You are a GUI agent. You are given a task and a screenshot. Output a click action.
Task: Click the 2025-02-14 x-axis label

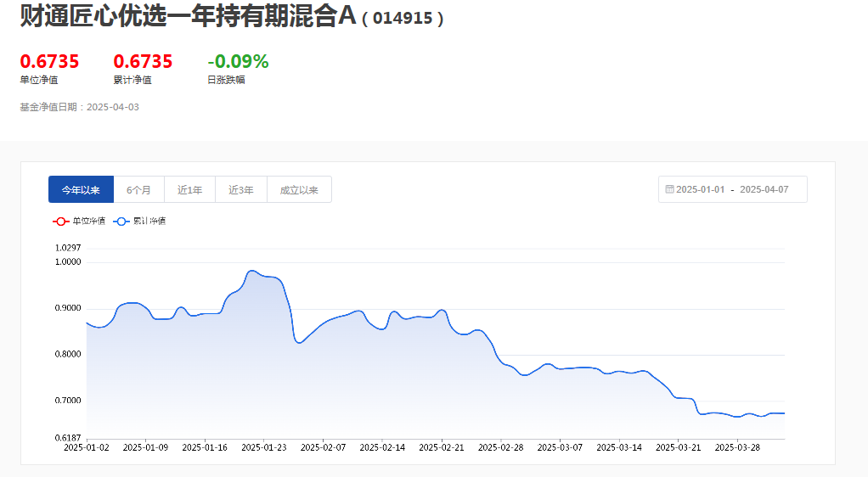(x=382, y=447)
